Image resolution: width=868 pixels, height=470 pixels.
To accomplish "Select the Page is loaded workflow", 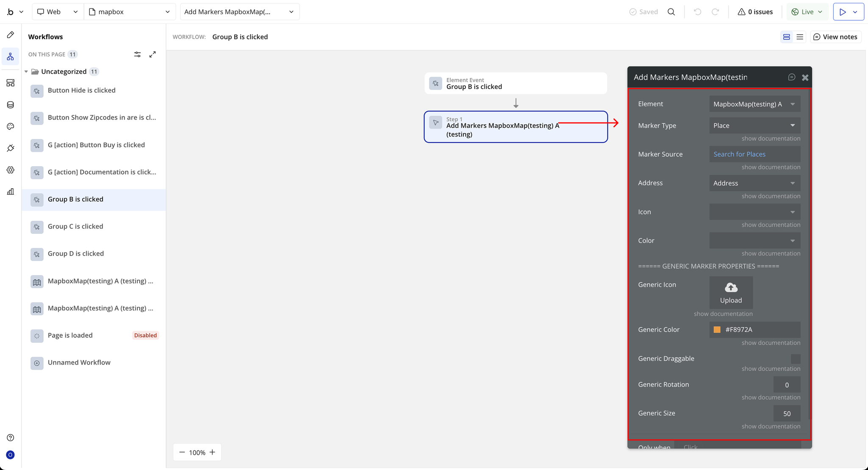I will tap(70, 335).
